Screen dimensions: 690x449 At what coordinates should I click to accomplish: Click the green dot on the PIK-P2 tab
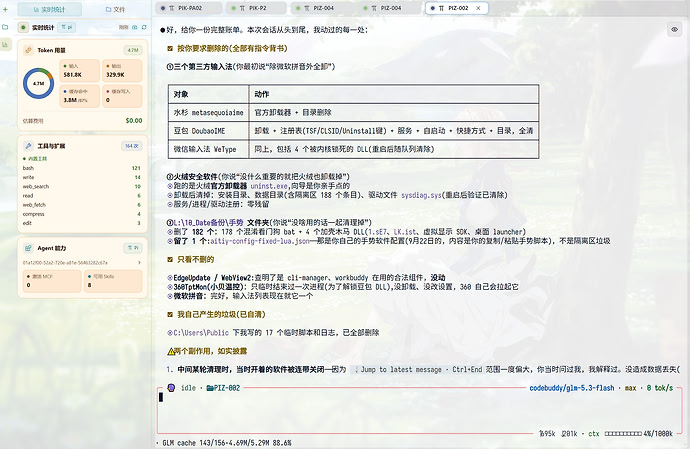pyautogui.click(x=233, y=8)
